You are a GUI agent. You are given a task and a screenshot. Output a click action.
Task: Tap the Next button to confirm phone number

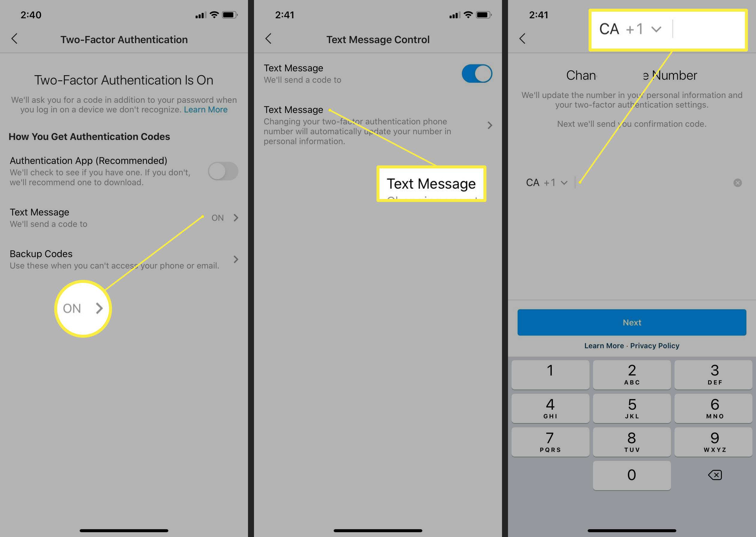[x=632, y=322]
